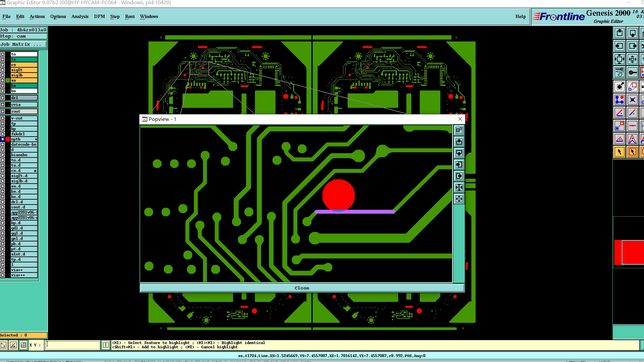Click the X Y coordinate input field
Image resolution: width=644 pixels, height=362 pixels.
click(72, 345)
